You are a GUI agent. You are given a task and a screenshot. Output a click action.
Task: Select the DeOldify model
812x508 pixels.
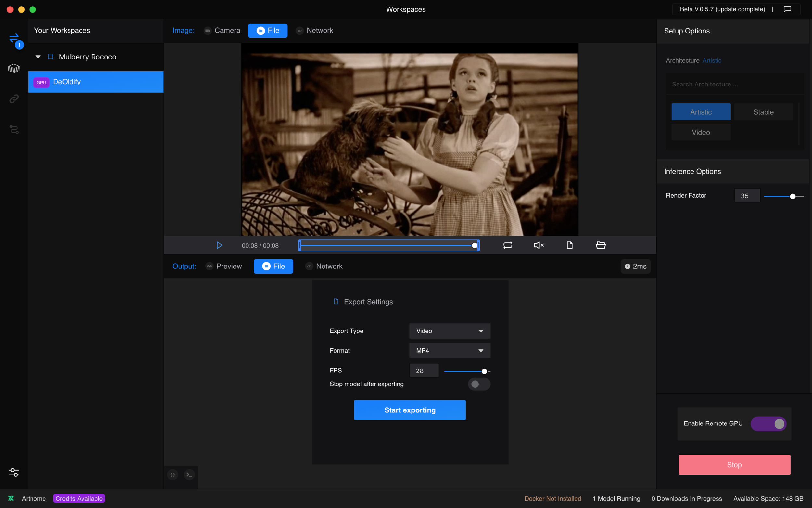pyautogui.click(x=96, y=82)
